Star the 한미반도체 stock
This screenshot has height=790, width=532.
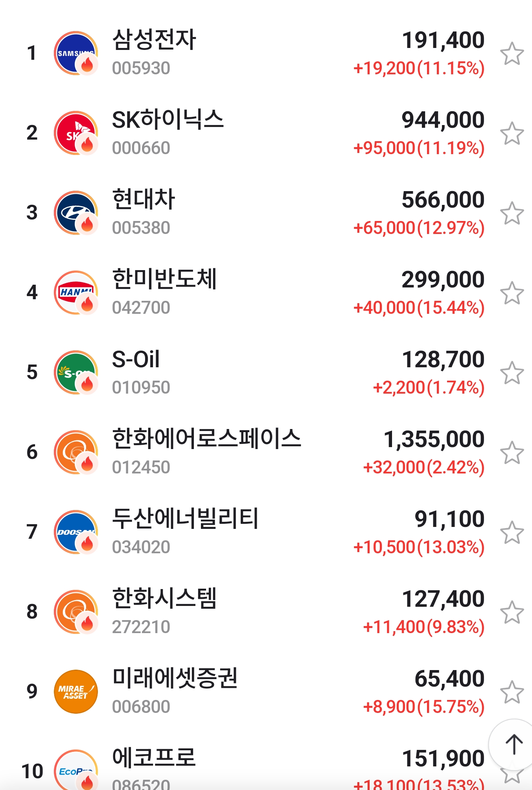[x=512, y=293]
